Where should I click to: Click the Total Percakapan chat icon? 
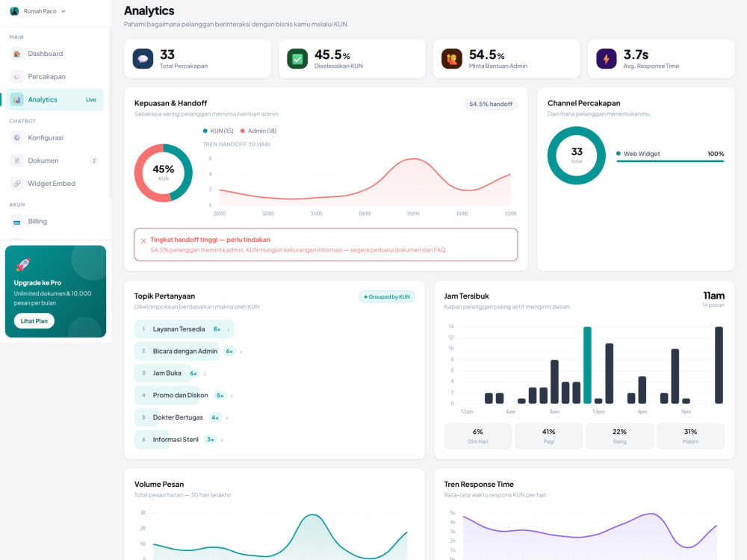pyautogui.click(x=143, y=59)
